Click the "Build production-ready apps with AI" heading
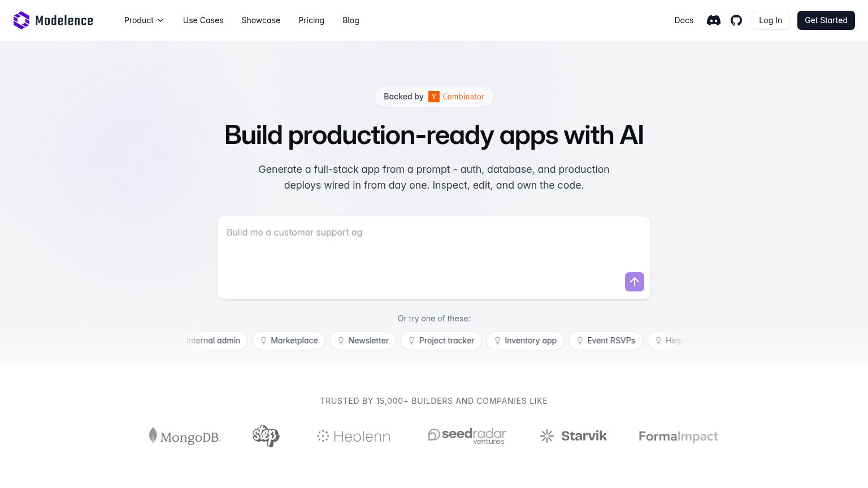868x488 pixels. (x=434, y=135)
